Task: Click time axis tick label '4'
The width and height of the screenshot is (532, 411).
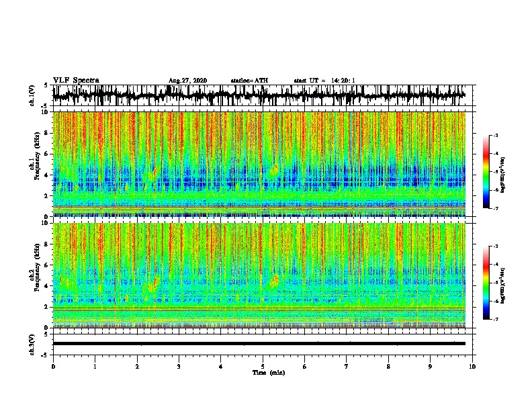Action: click(221, 367)
